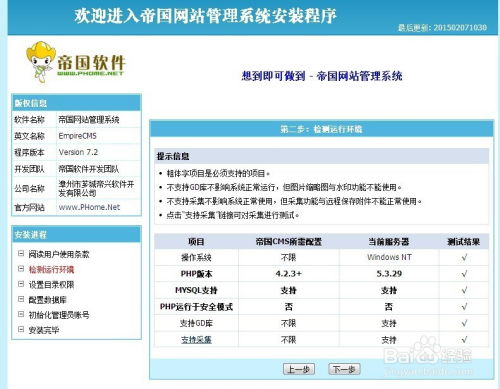Open the www.PHome.Net official website link
The height and width of the screenshot is (389, 500).
[x=89, y=207]
